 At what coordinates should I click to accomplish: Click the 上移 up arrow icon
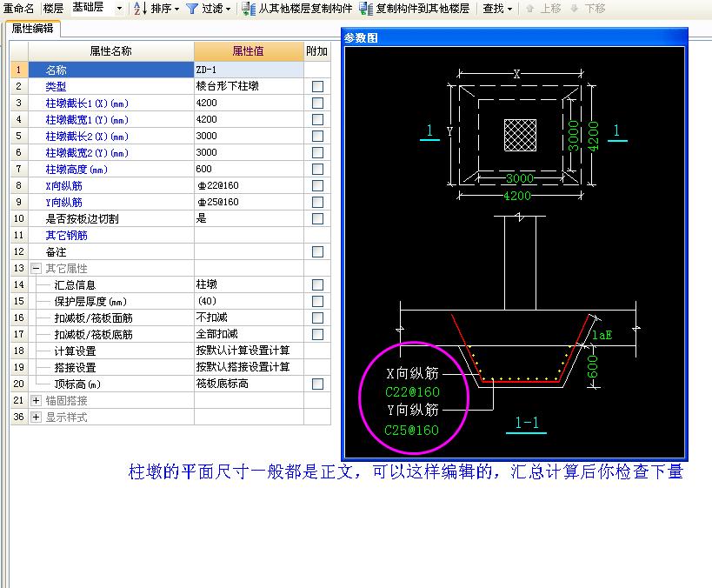(529, 8)
